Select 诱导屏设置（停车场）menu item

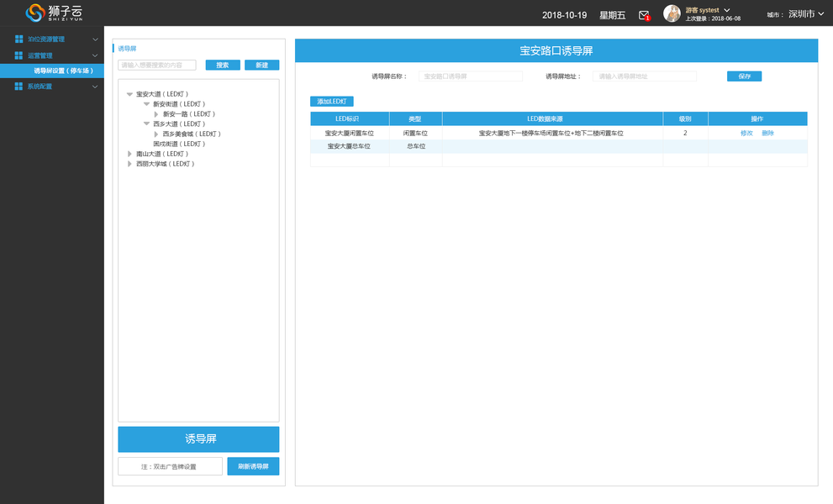pos(52,71)
